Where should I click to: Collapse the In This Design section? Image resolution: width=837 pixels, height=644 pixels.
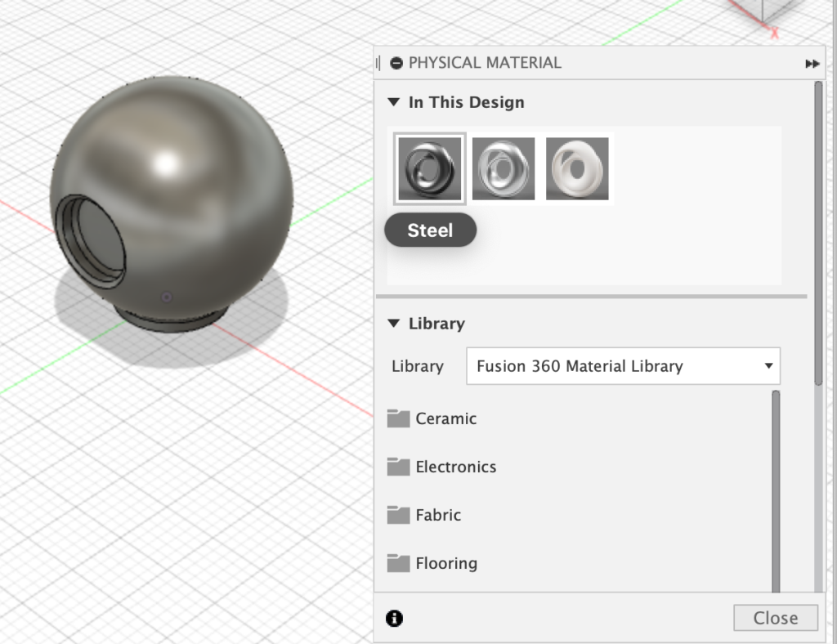point(394,103)
